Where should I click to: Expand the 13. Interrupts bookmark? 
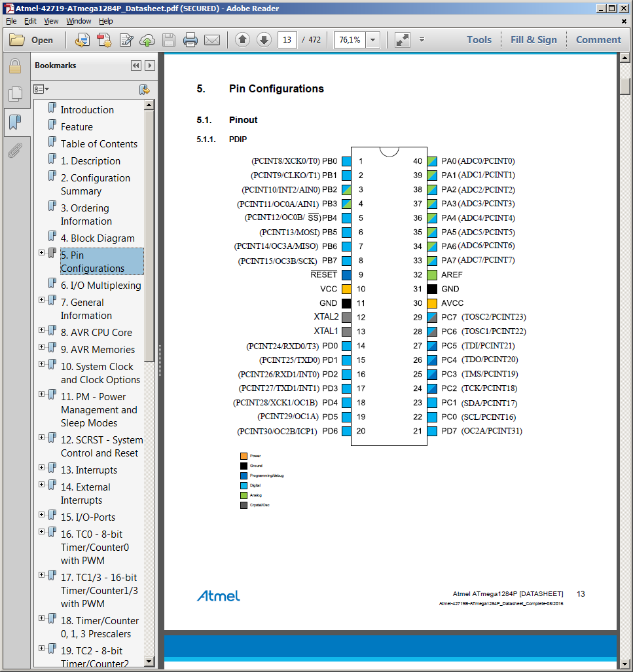pyautogui.click(x=41, y=467)
